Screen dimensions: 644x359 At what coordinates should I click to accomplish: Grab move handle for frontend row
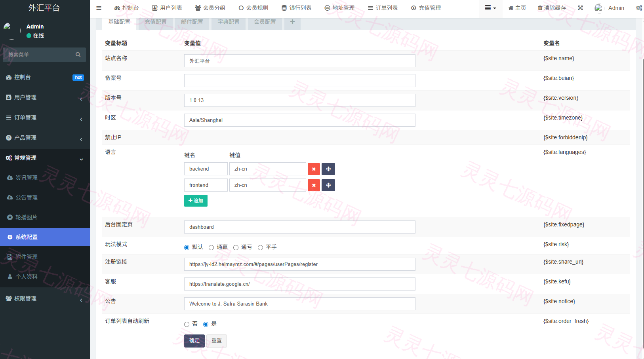click(x=328, y=185)
